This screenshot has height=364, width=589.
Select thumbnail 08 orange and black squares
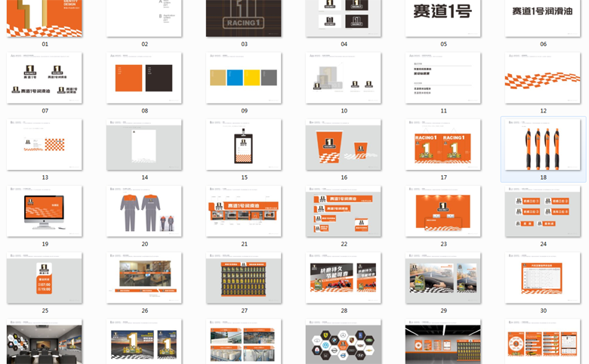point(144,78)
